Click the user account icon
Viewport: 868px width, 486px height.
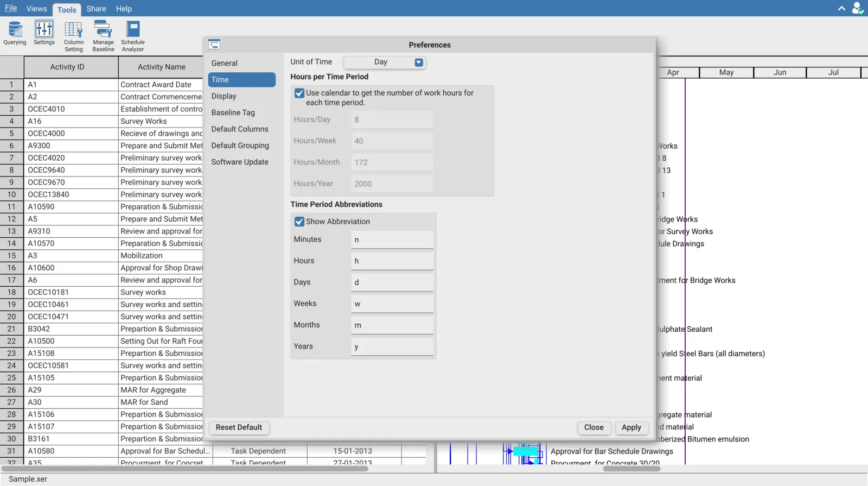pyautogui.click(x=857, y=8)
